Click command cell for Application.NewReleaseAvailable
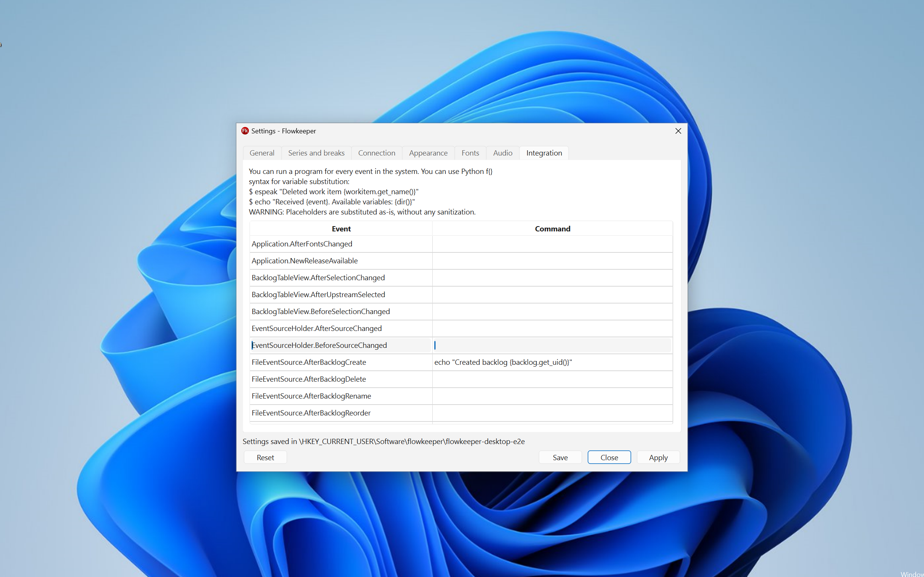This screenshot has width=924, height=577. pos(553,261)
